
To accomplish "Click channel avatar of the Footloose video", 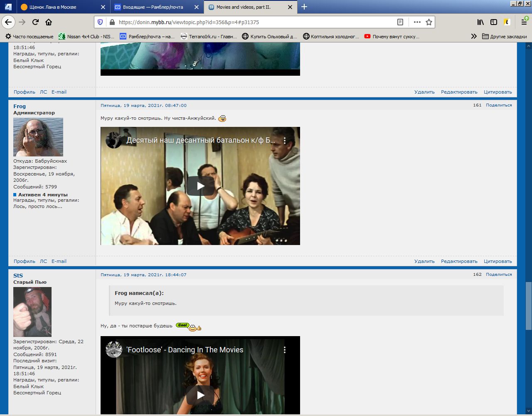I will click(x=113, y=349).
